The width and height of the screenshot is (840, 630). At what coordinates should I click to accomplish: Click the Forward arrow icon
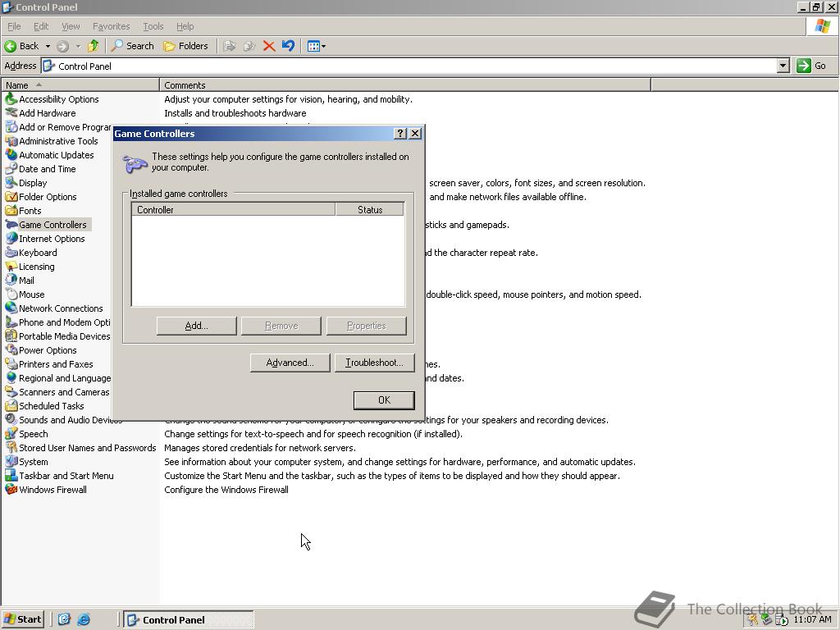pos(62,46)
